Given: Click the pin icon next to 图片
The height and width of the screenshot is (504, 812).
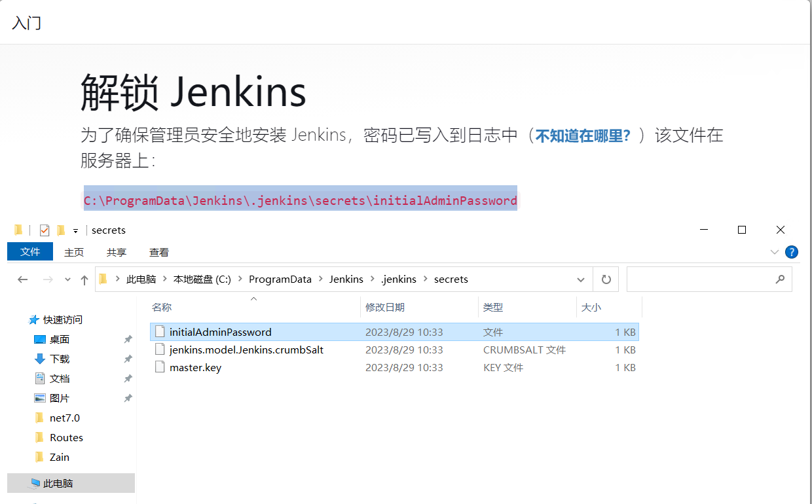Looking at the screenshot, I should point(128,399).
